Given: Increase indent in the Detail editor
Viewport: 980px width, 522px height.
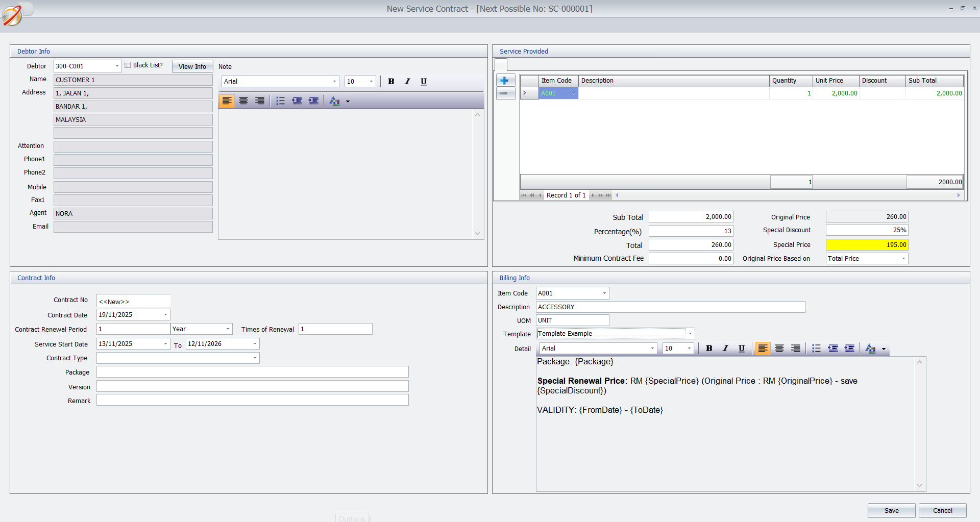Looking at the screenshot, I should (x=850, y=349).
